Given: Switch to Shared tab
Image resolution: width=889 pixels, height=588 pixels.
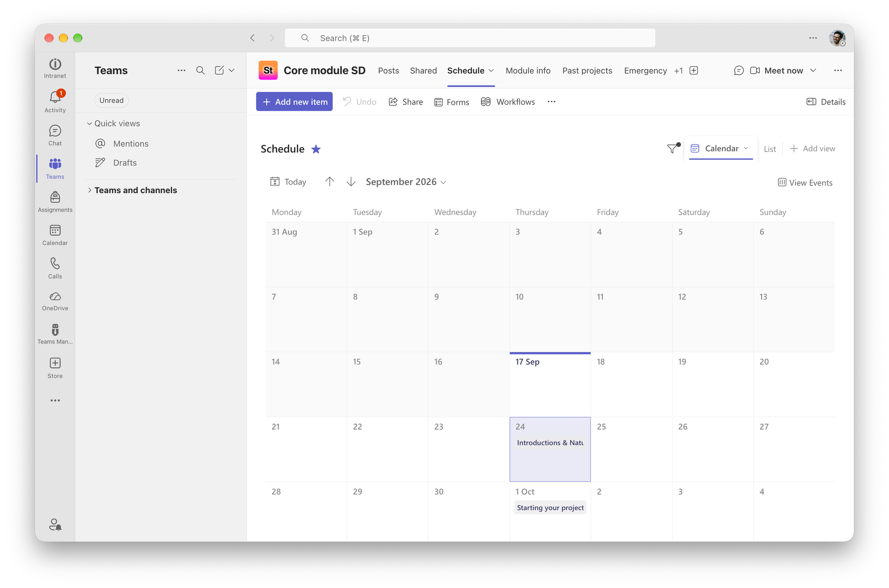Looking at the screenshot, I should [423, 71].
